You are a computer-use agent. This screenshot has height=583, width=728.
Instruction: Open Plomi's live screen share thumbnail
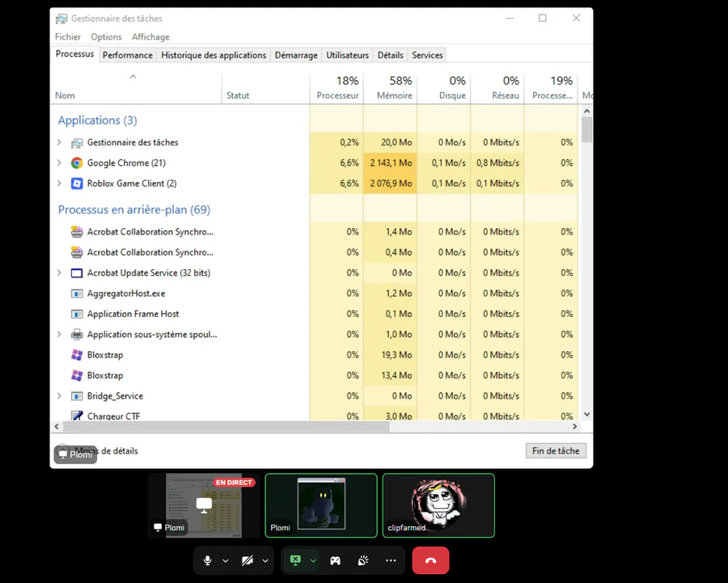(204, 505)
